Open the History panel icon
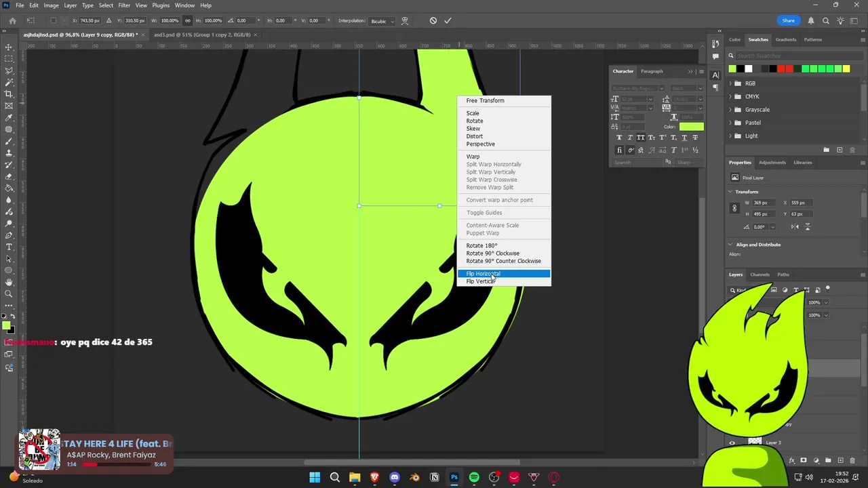The height and width of the screenshot is (488, 868). [715, 44]
